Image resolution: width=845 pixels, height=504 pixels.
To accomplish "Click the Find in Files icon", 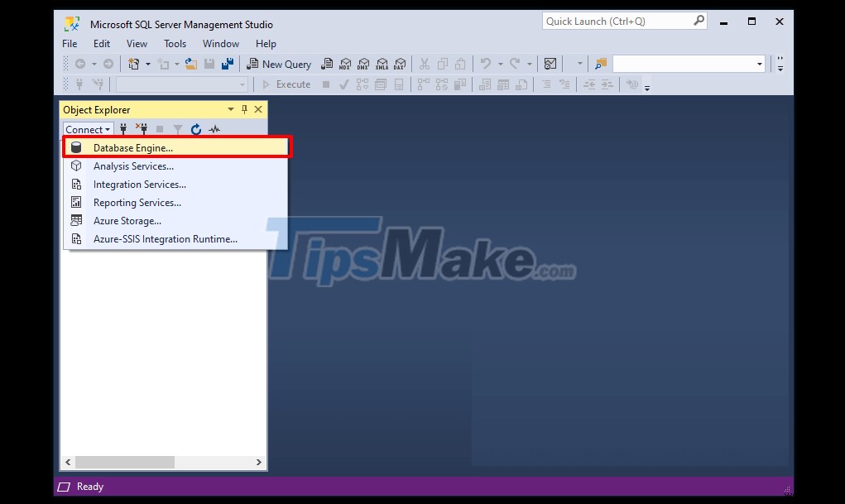I will (600, 65).
